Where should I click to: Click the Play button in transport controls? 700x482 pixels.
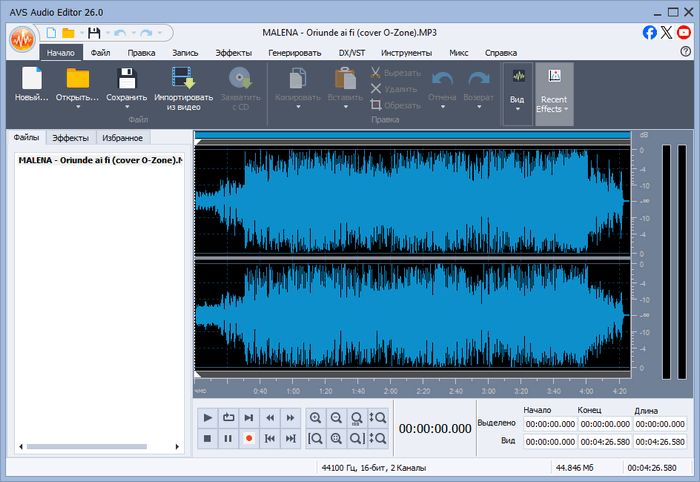(x=207, y=417)
